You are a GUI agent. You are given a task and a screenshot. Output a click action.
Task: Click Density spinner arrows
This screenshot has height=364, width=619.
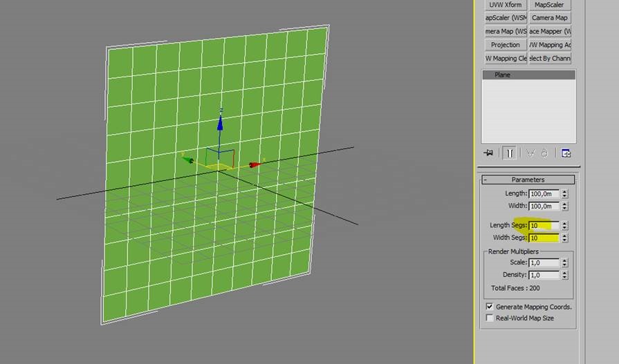click(x=564, y=275)
